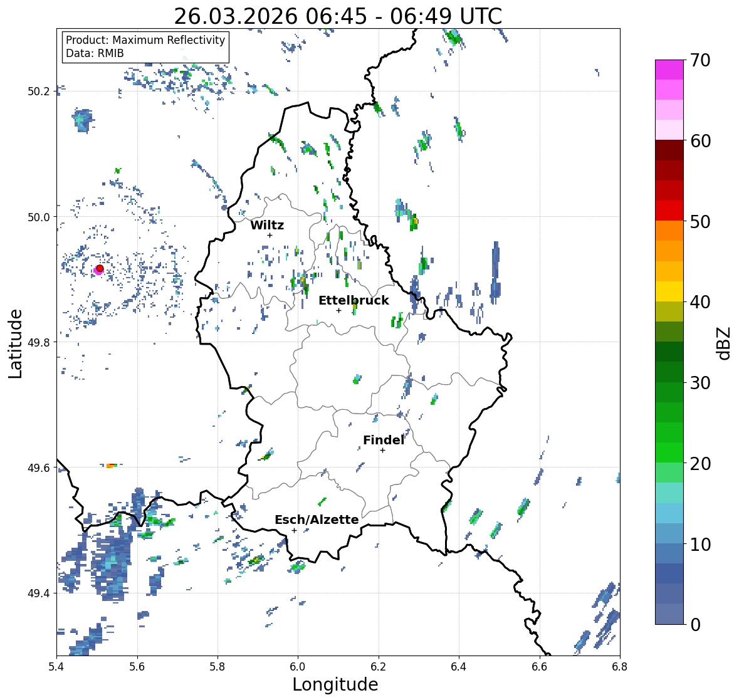Pick the yellow 40 dBZ colorbar segment
Image resolution: width=739 pixels, height=700 pixels.
[x=669, y=291]
